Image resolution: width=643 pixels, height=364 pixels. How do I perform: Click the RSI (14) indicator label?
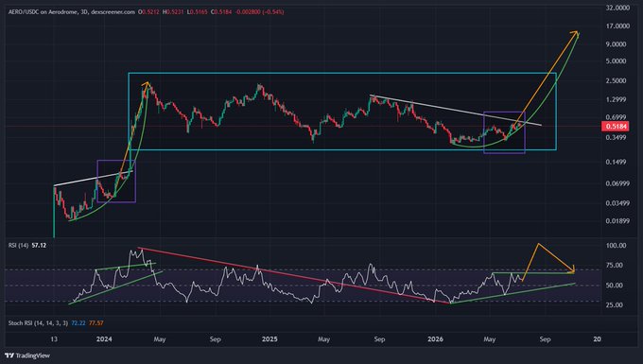(x=19, y=245)
